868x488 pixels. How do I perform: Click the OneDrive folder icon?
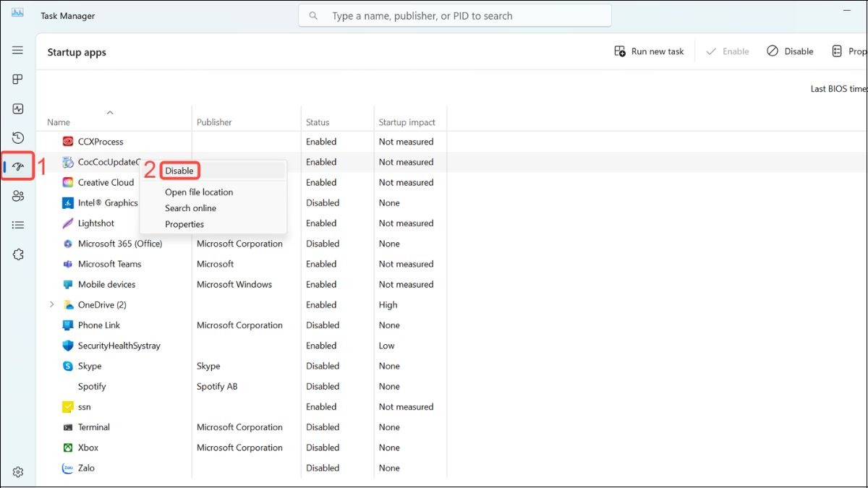click(x=68, y=305)
